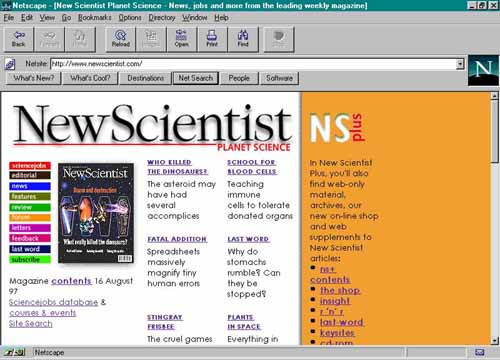Image resolution: width=500 pixels, height=360 pixels.
Task: Click the Reload toolbar icon
Action: click(x=120, y=39)
